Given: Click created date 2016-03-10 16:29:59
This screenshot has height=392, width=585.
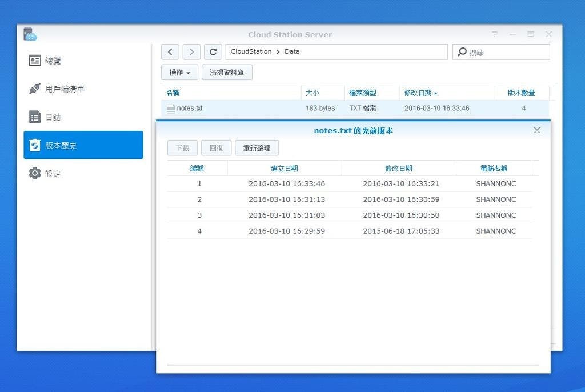Looking at the screenshot, I should coord(287,231).
